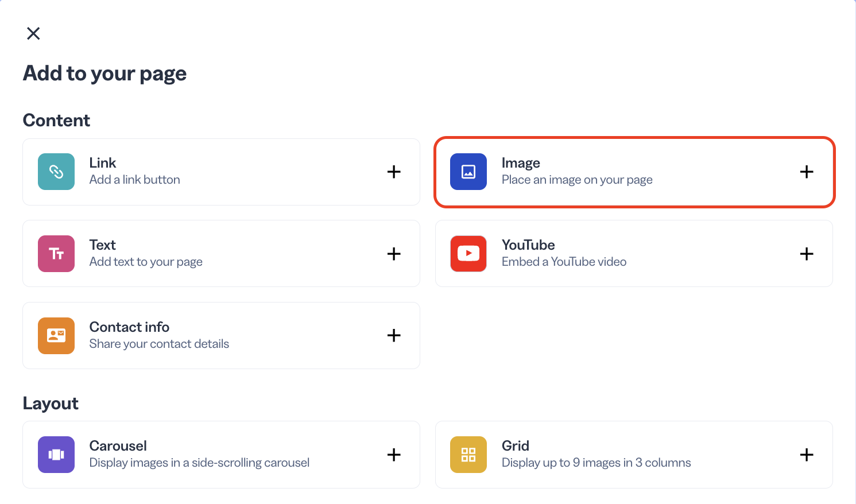The width and height of the screenshot is (856, 504).
Task: Click the plus to add a Carousel
Action: pos(394,455)
